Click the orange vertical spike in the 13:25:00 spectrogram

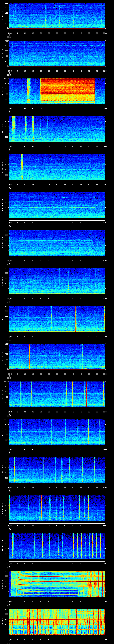point(86,243)
